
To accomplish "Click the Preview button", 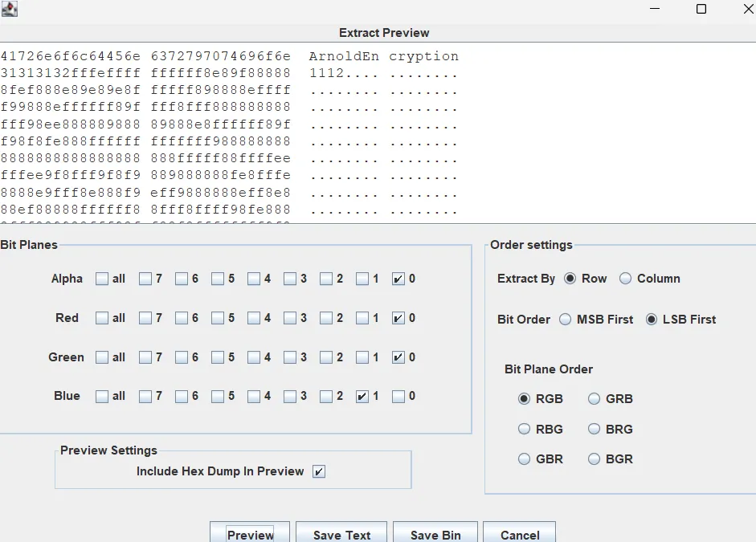I will (x=250, y=532).
